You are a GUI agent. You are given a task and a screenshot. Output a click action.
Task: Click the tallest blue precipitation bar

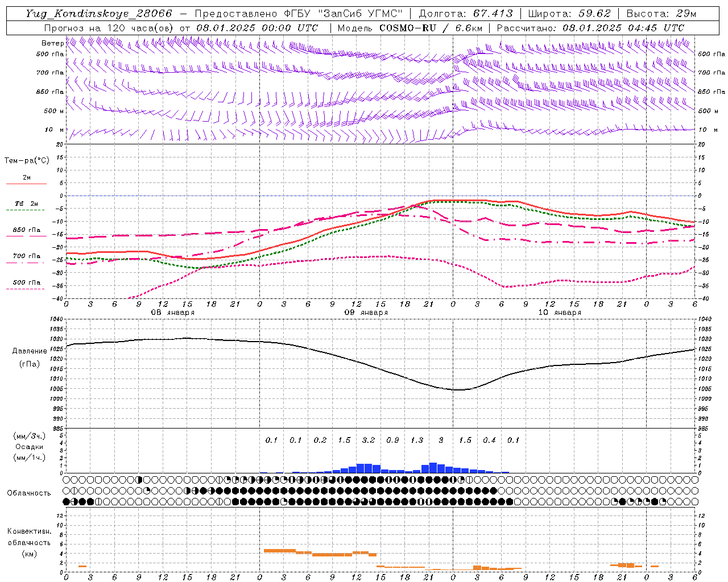pos(433,468)
